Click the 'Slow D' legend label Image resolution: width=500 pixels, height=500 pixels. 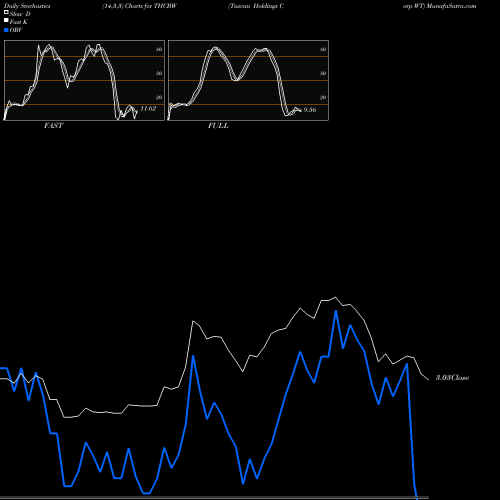20,14
